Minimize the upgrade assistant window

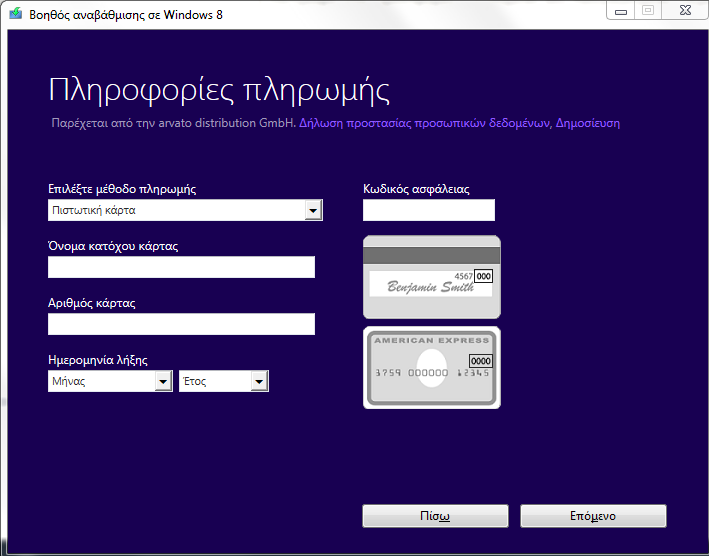620,11
